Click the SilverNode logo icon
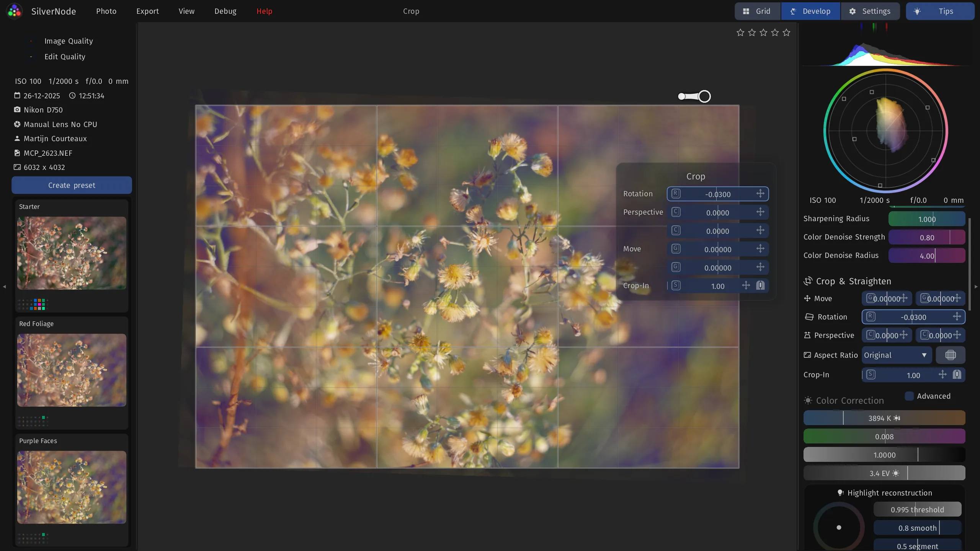 (x=15, y=11)
